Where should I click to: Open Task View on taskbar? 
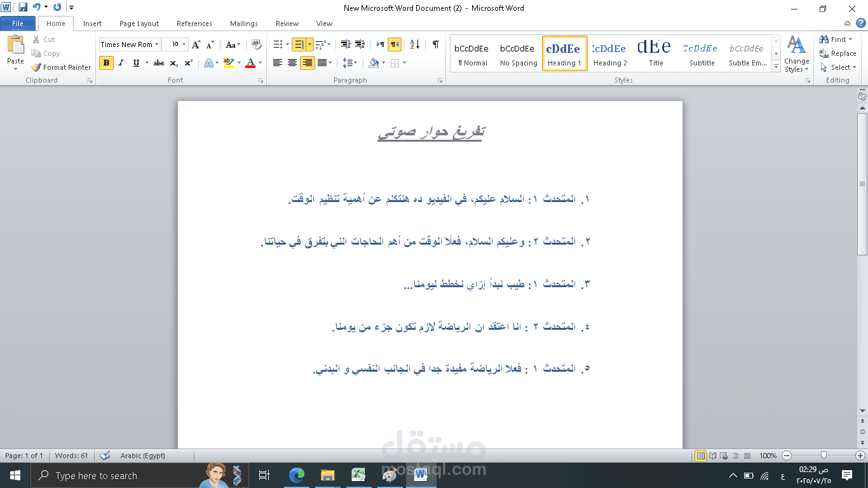(x=264, y=475)
